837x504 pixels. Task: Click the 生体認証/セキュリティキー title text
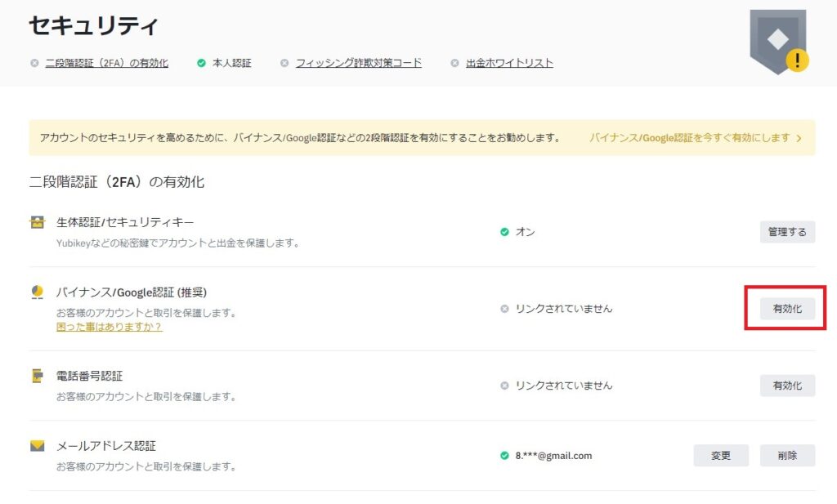[x=125, y=222]
